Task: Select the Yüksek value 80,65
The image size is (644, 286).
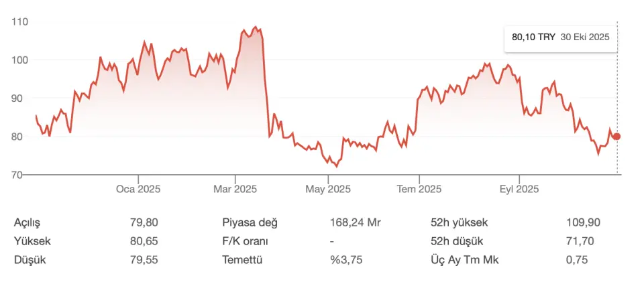Action: [x=144, y=241]
